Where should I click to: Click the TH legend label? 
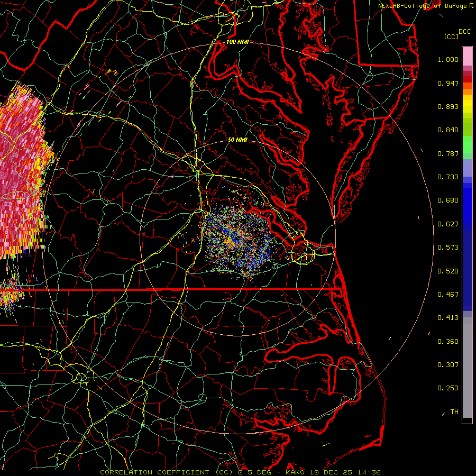pos(454,412)
